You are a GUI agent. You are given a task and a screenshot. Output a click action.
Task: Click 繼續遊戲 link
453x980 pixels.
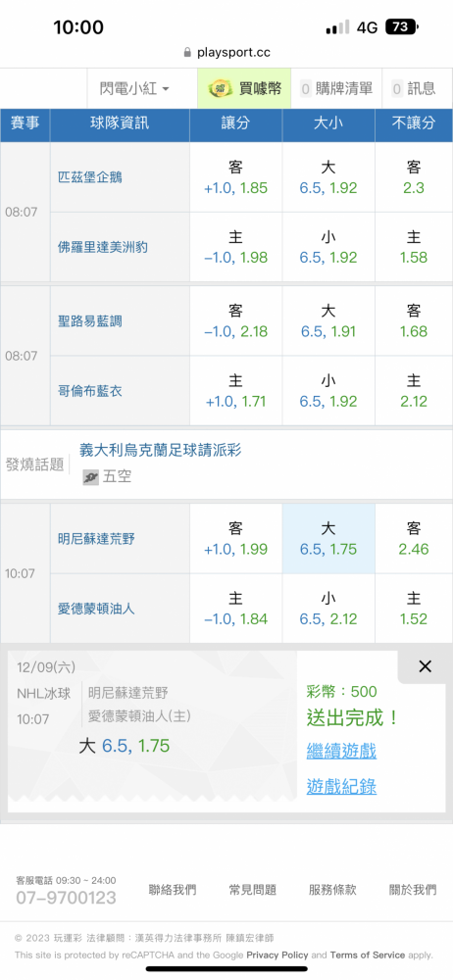click(x=341, y=751)
